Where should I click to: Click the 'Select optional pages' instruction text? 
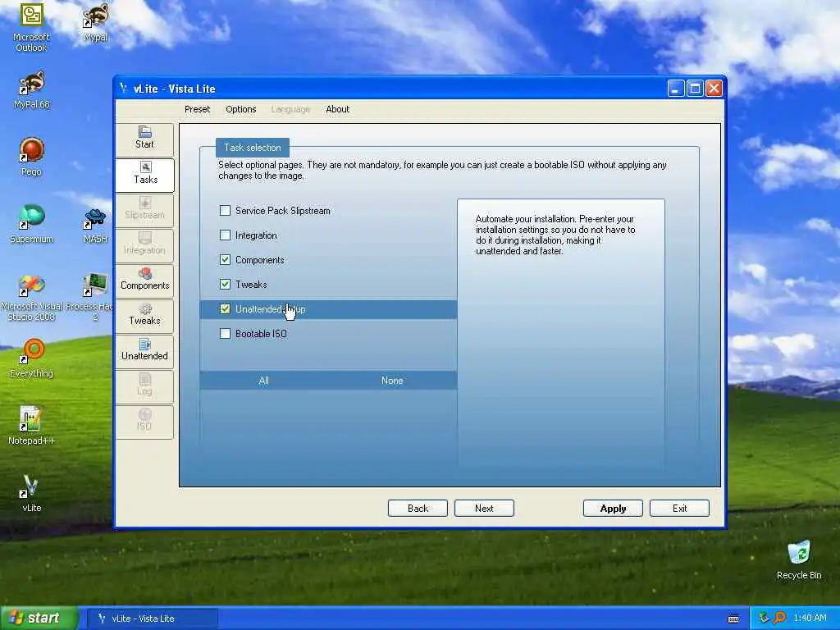point(442,170)
